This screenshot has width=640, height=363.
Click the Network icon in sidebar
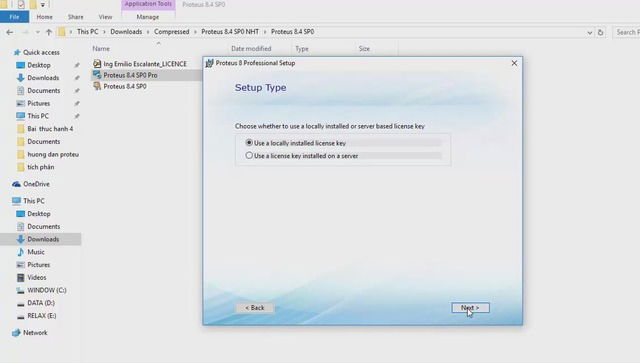16,333
